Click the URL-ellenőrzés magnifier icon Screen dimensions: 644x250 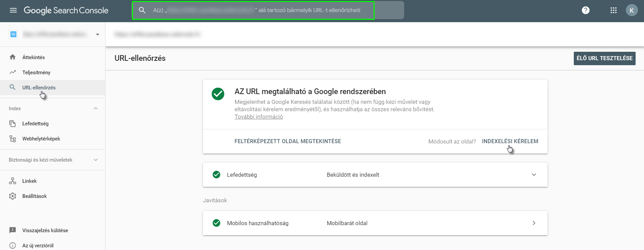tap(13, 87)
